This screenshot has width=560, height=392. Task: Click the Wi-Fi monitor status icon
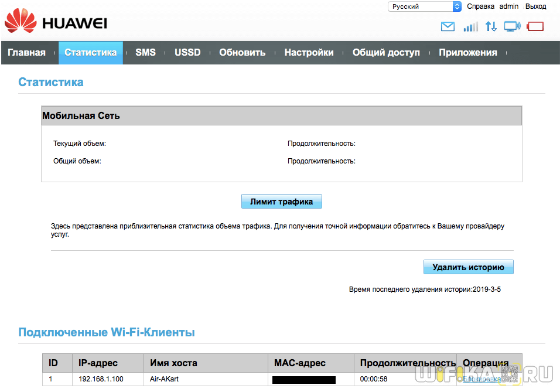[x=513, y=26]
